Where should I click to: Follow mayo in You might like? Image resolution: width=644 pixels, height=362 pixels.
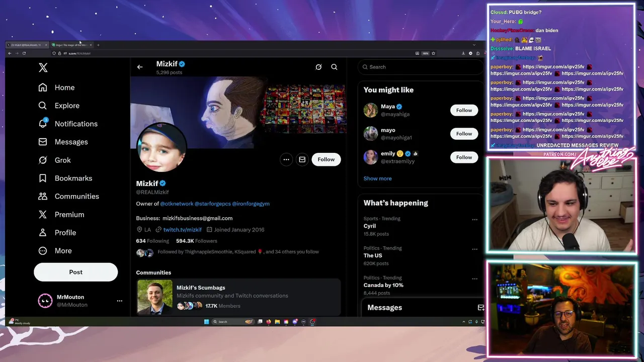click(x=464, y=134)
